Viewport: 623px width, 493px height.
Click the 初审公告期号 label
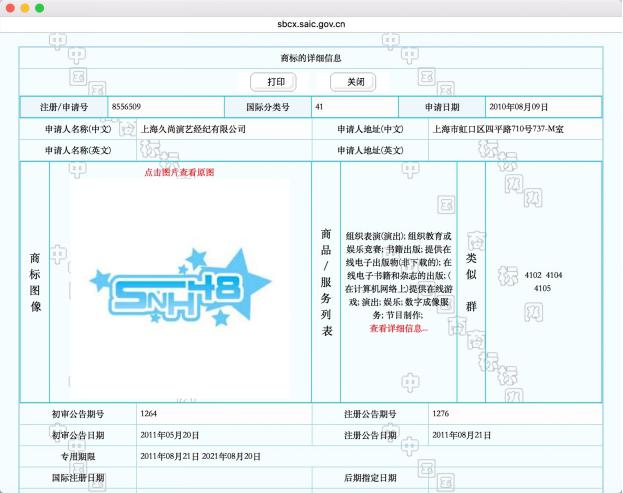click(x=78, y=414)
